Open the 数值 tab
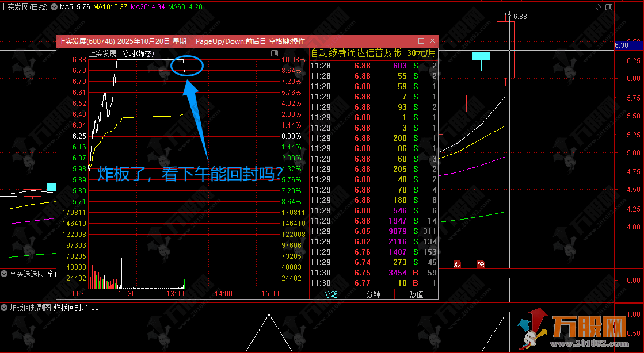Image resolution: width=644 pixels, height=353 pixels. click(416, 294)
